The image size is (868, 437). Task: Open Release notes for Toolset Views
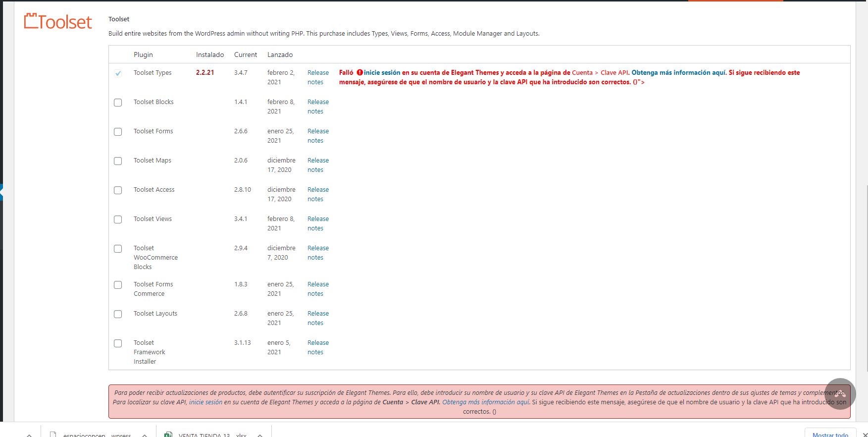(317, 223)
